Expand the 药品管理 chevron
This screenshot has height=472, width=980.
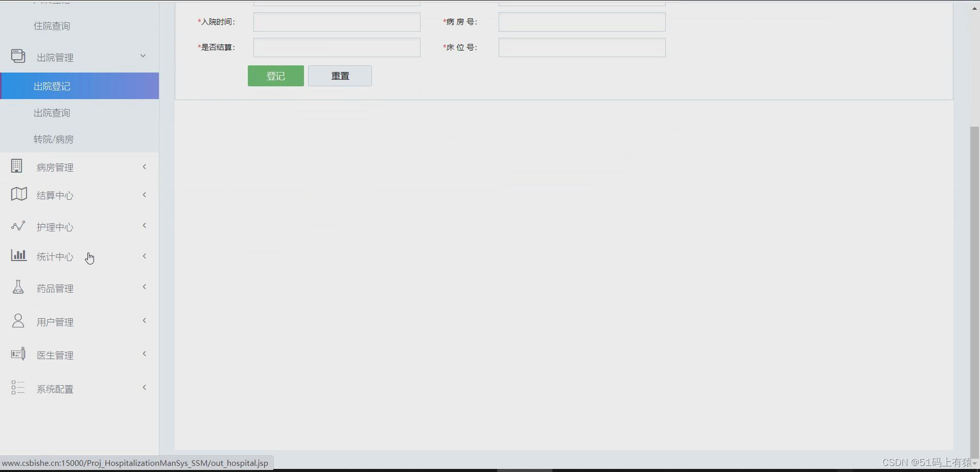pos(145,287)
